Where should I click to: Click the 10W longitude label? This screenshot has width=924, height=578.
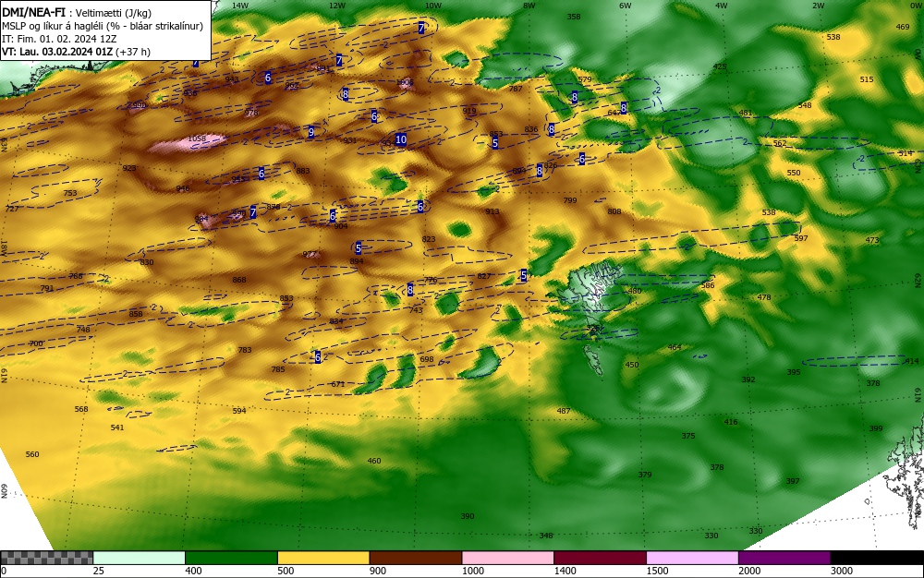pyautogui.click(x=433, y=6)
